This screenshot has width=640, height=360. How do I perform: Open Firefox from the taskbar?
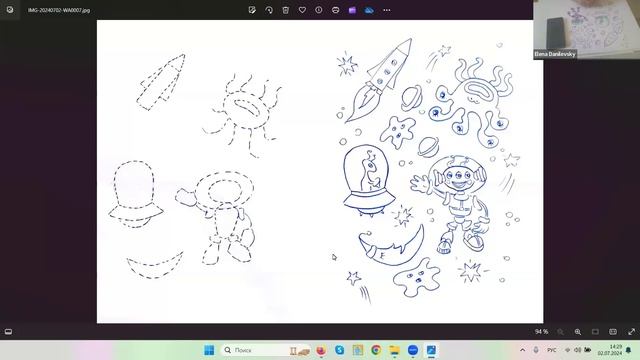tap(321, 350)
